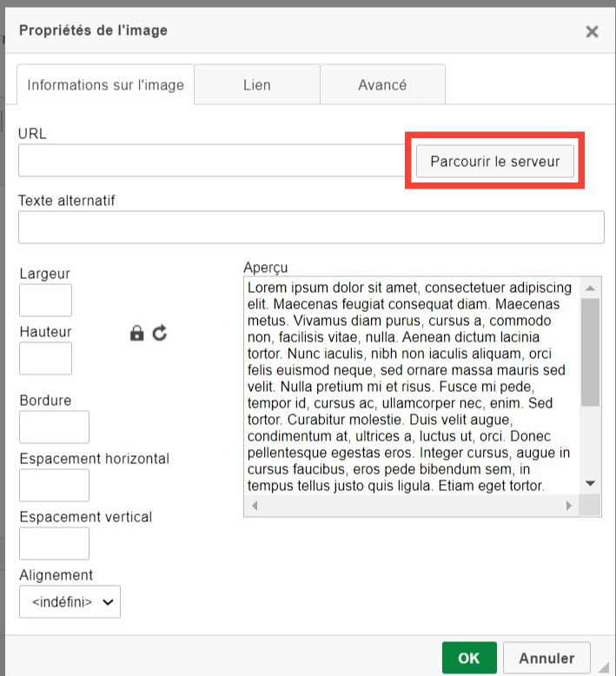Click the Largeur input box
The width and height of the screenshot is (616, 676).
click(x=46, y=300)
